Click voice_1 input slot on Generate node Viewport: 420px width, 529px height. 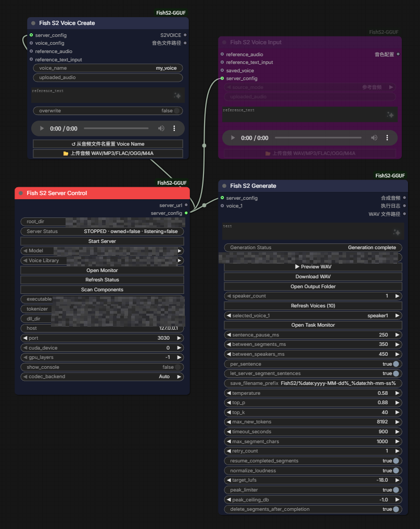click(x=222, y=206)
